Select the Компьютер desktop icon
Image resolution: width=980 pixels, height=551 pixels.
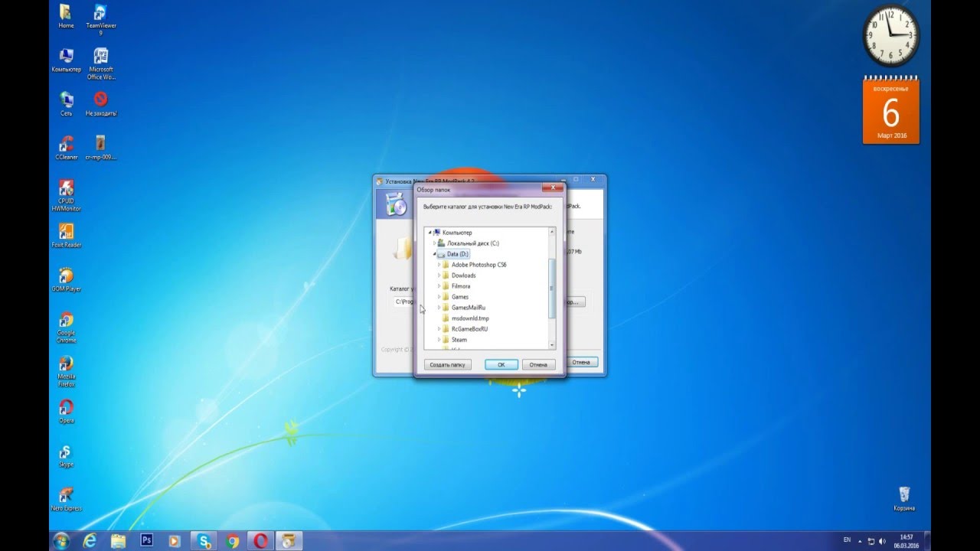click(x=67, y=60)
